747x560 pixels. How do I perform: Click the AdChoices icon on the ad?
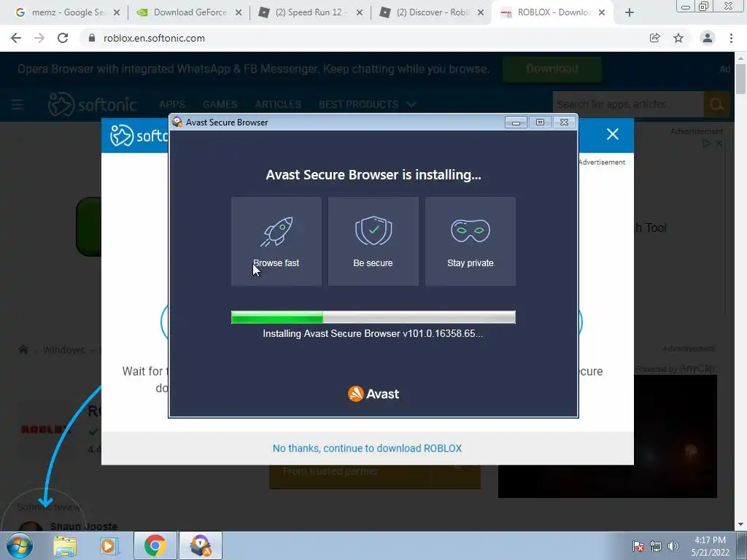[706, 143]
